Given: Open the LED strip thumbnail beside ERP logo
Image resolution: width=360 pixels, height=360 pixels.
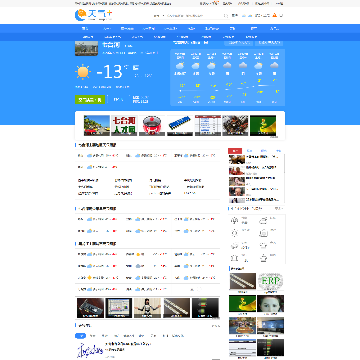Looking at the screenshot, I should tap(243, 282).
